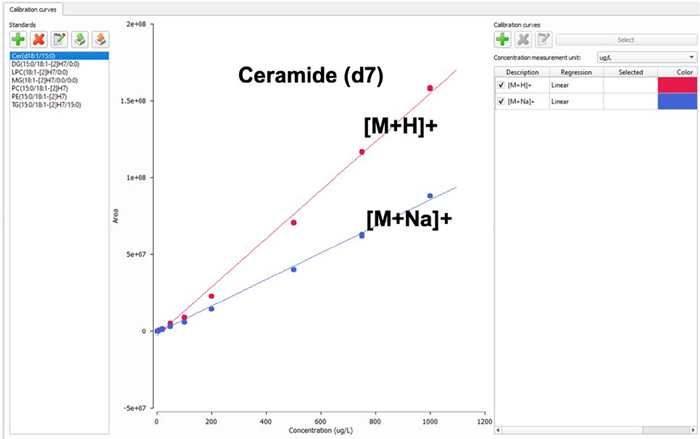Click the orange arrow export icon under Standards
Viewport: 700px width, 439px height.
[x=100, y=39]
